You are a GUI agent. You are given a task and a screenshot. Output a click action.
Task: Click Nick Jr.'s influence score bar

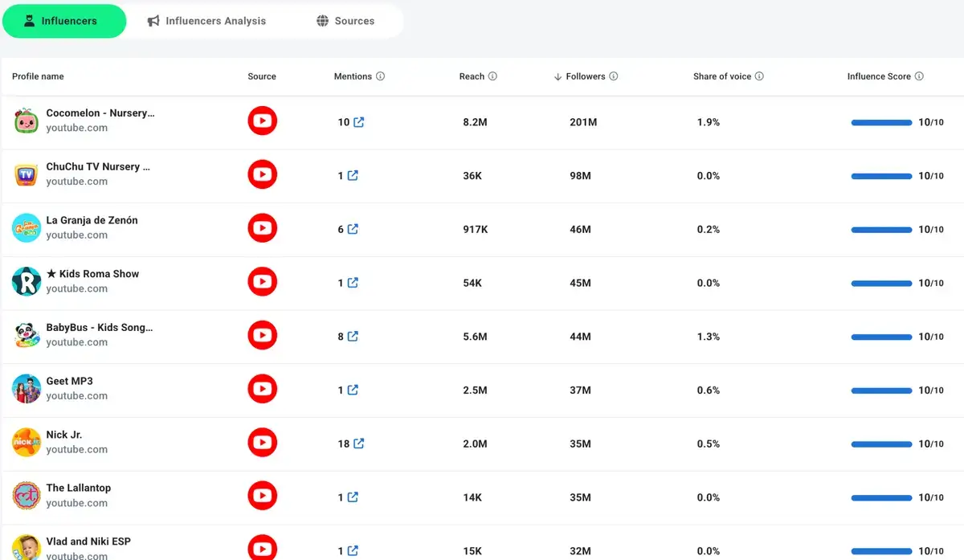coord(881,444)
